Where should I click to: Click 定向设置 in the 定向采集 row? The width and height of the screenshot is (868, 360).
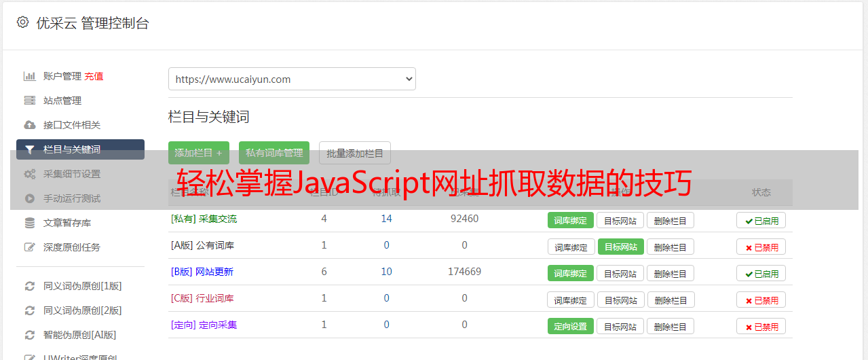pos(571,326)
